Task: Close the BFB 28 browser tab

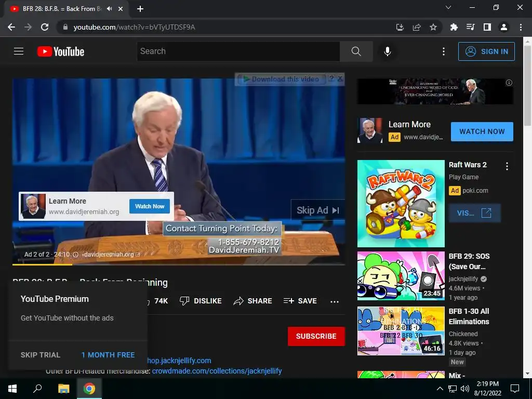Action: click(121, 9)
